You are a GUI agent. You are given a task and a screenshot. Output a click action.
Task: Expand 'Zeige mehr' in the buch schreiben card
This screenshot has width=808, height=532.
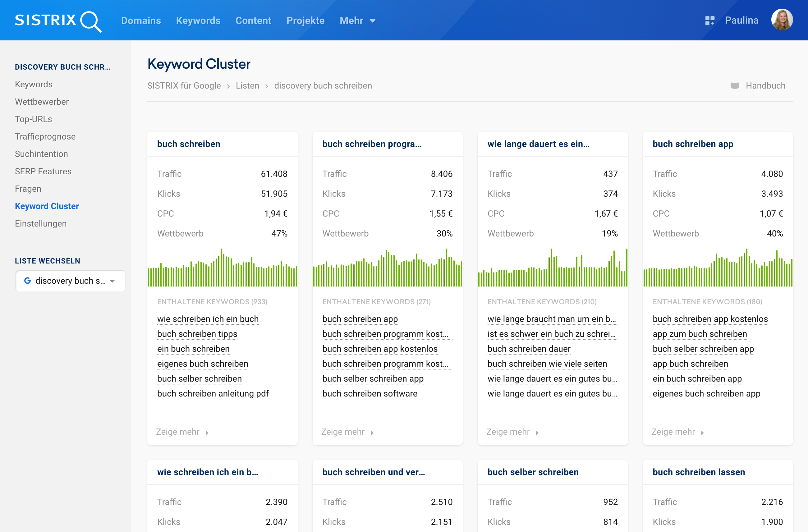(x=182, y=432)
